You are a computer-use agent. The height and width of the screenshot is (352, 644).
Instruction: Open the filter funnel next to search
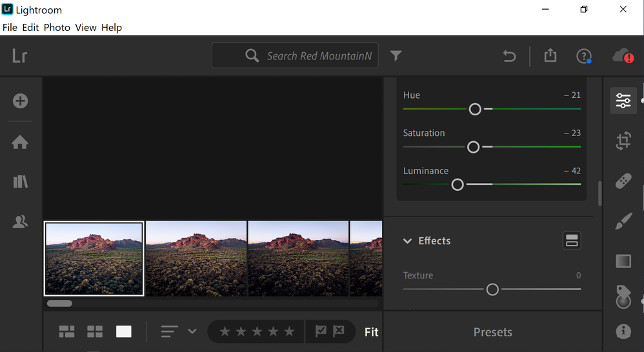tap(396, 56)
